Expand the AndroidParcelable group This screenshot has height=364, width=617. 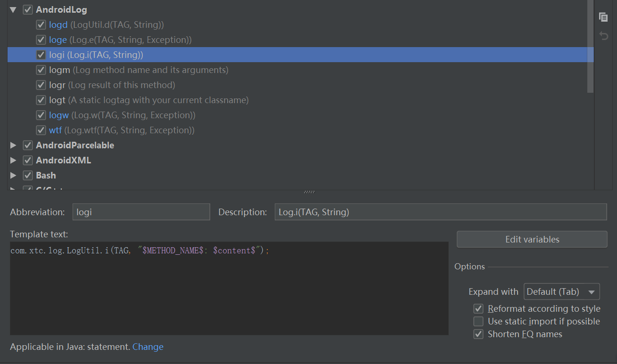[x=13, y=145]
